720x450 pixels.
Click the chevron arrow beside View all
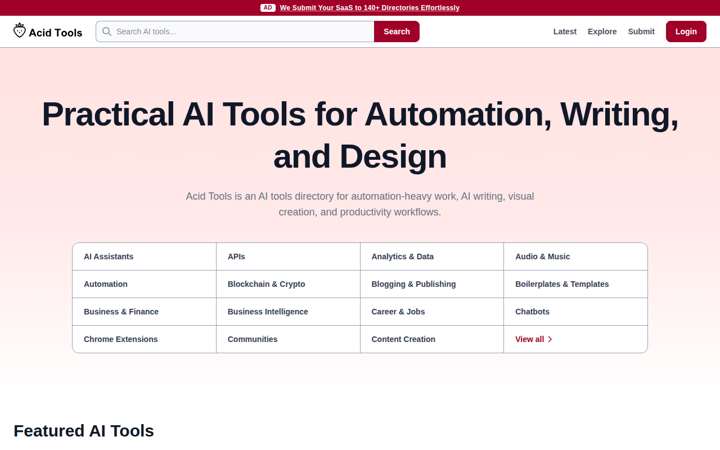click(x=550, y=339)
